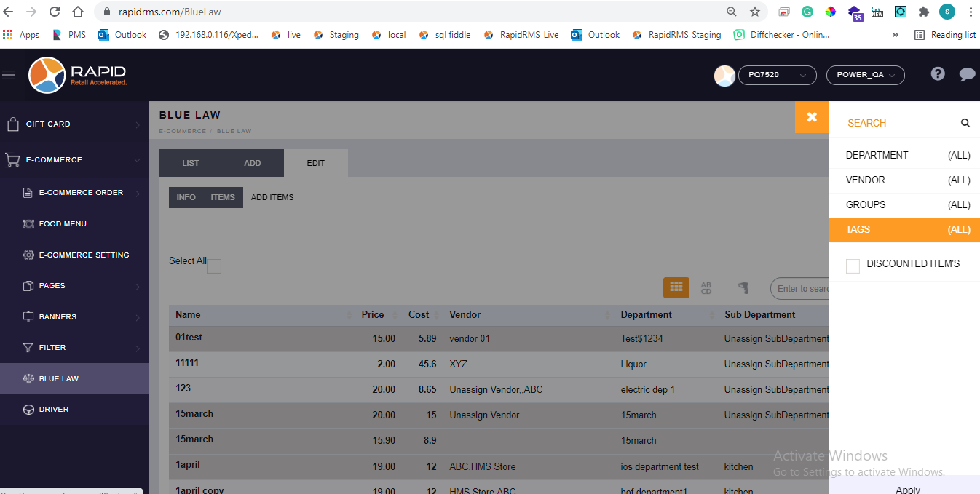Enable the Discounted Item's checkbox

853,266
